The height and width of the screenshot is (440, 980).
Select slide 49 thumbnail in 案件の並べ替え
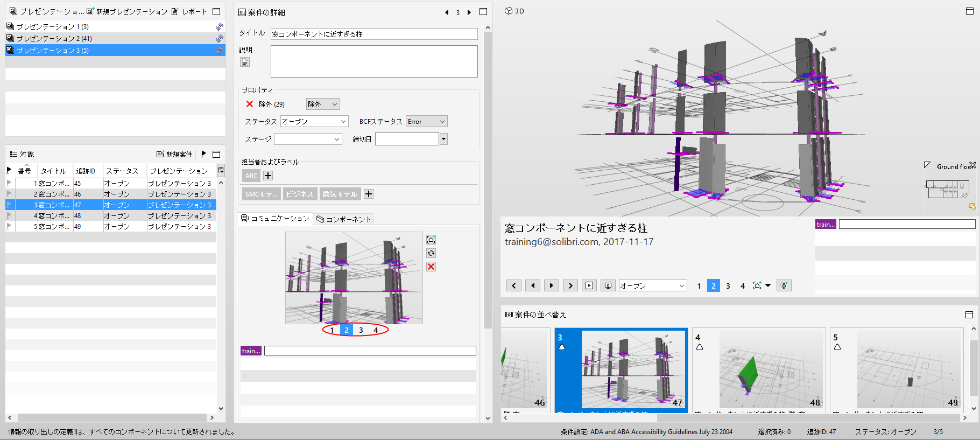pyautogui.click(x=897, y=370)
